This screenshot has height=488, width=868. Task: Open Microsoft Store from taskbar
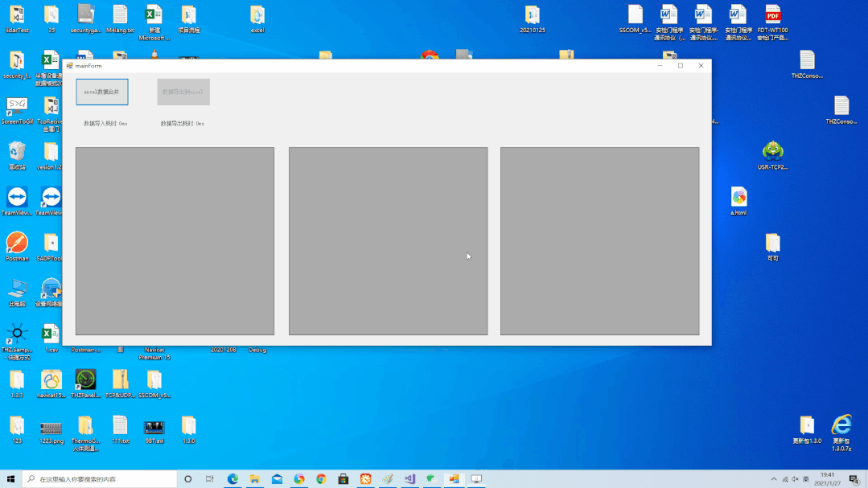click(x=343, y=478)
